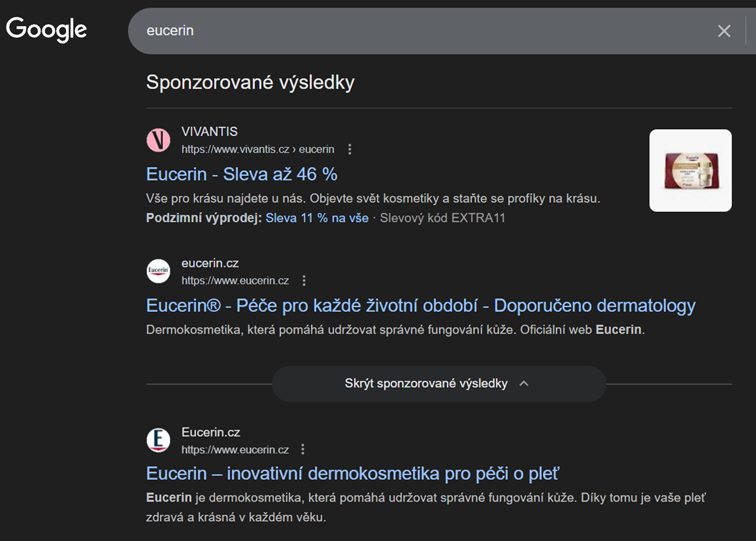Open the Eucerin - Sleva až 46 % link
Viewport: 756px width, 541px height.
[242, 174]
